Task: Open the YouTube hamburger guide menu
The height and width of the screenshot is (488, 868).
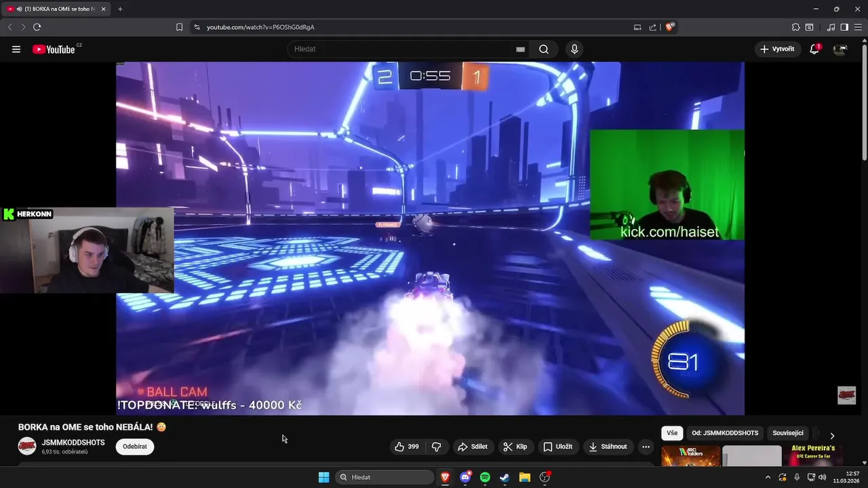Action: click(x=16, y=49)
